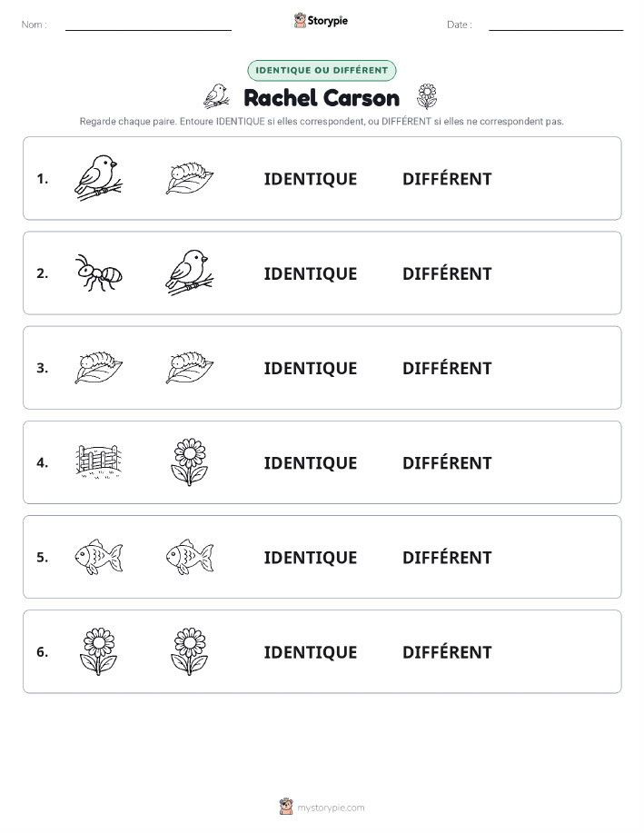Screen dimensions: 644x833
Task: Click the bird on branch in row 2
Action: point(190,273)
